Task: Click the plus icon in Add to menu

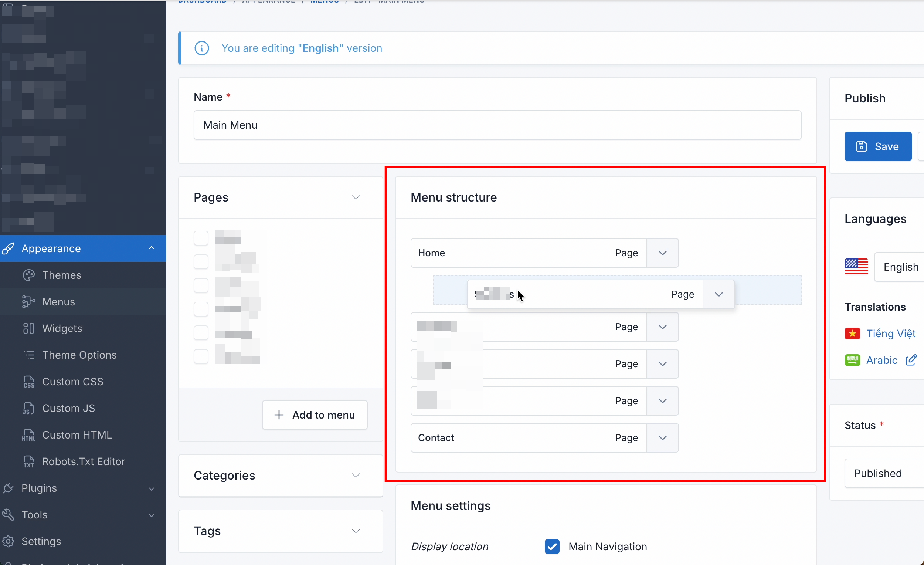Action: coord(279,415)
